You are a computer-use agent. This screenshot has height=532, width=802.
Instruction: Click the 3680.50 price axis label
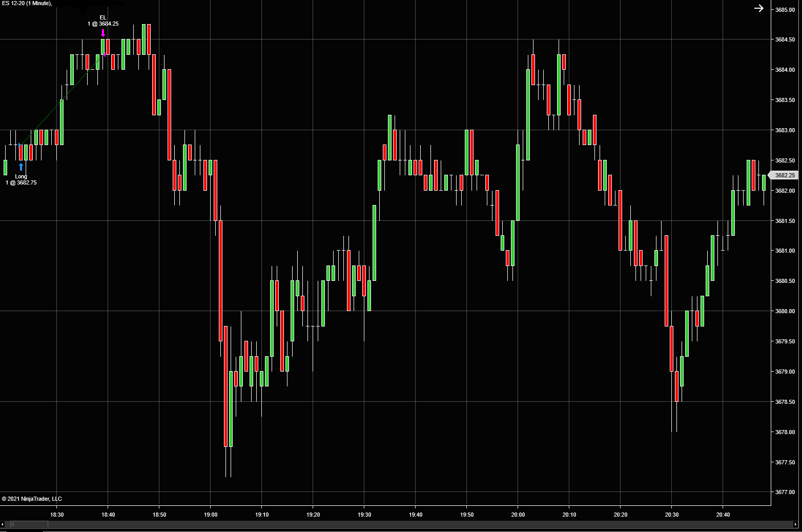coord(785,281)
